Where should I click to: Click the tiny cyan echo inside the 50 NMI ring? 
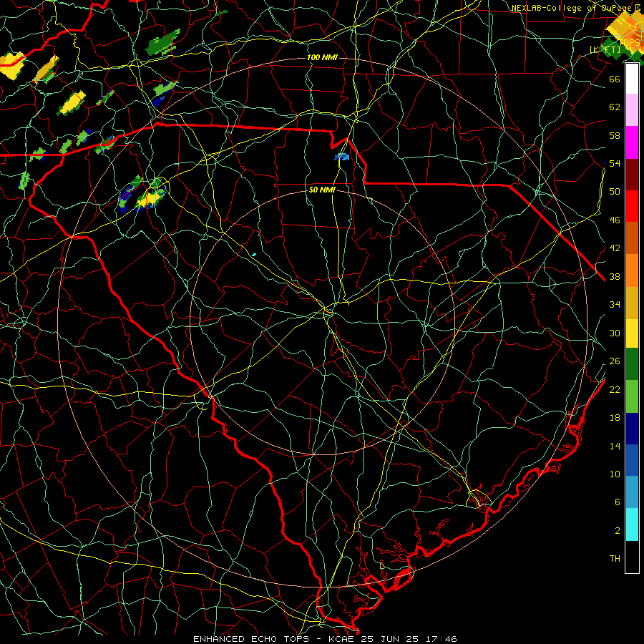pos(254,255)
